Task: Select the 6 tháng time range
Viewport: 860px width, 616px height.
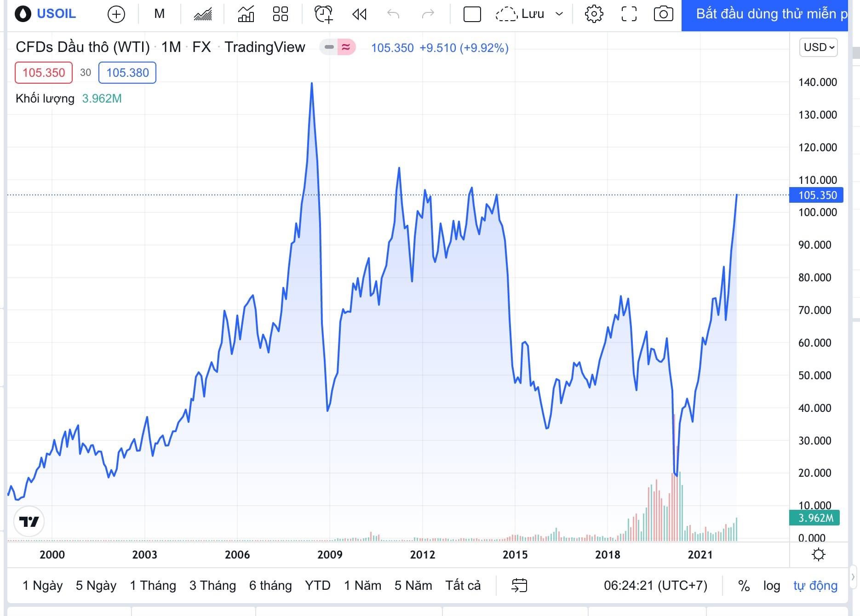Action: tap(270, 586)
